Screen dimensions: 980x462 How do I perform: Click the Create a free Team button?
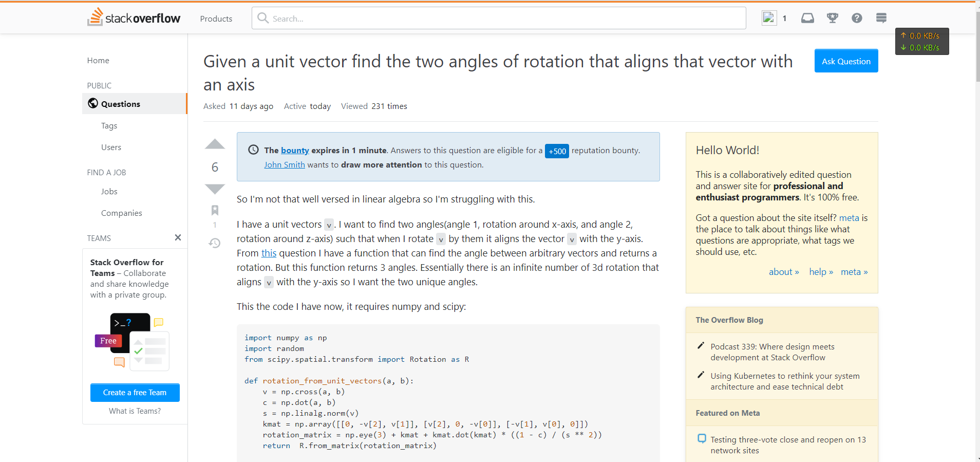click(135, 393)
